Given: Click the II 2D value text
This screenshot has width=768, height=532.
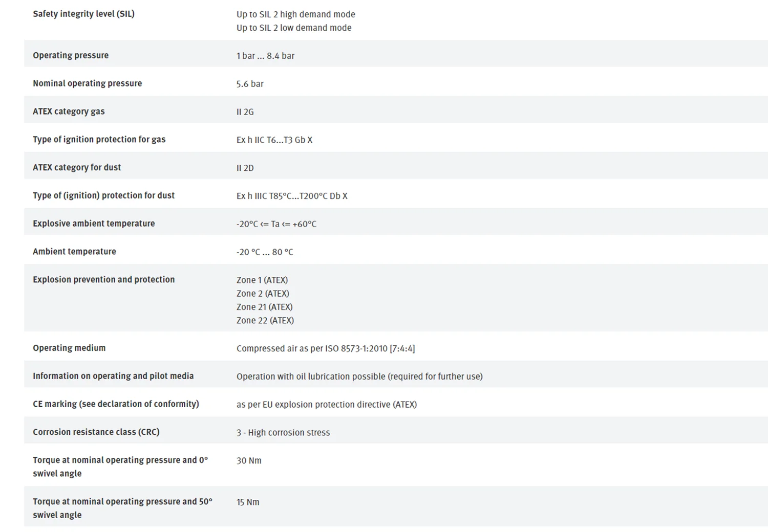Looking at the screenshot, I should click(245, 168).
